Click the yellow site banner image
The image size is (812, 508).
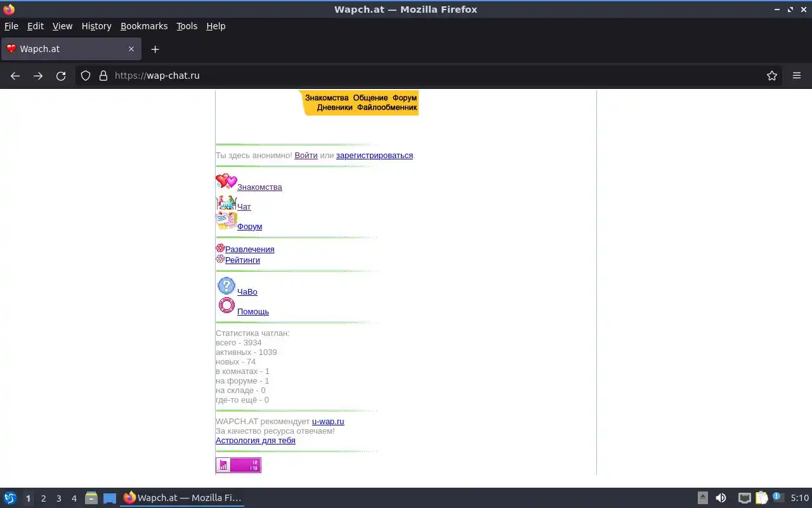[x=358, y=103]
